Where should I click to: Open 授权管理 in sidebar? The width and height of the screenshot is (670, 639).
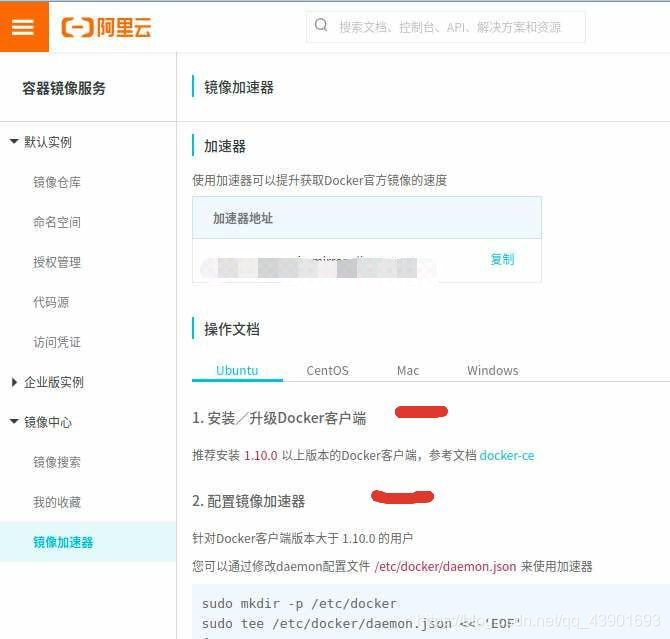click(57, 262)
